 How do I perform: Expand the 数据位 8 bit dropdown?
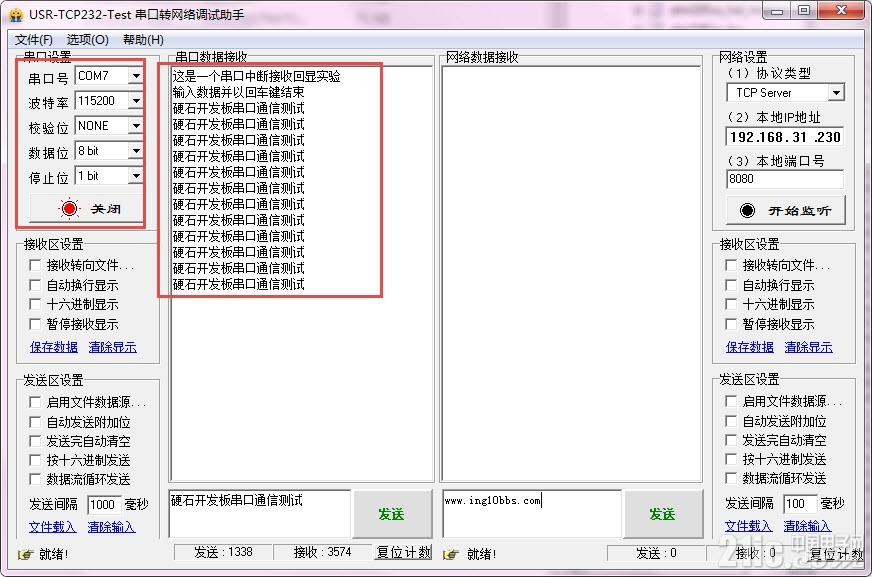pyautogui.click(x=136, y=151)
